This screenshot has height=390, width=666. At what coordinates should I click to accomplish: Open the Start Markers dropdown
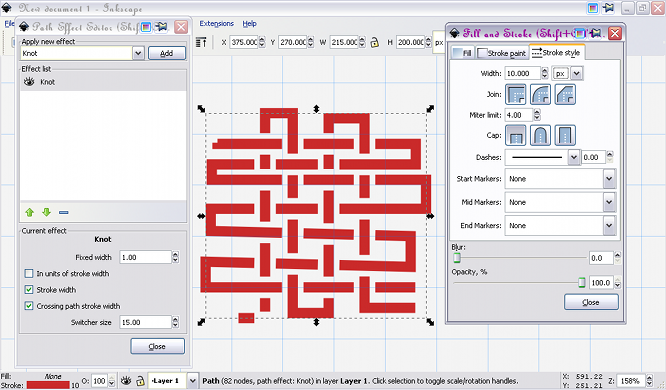click(x=609, y=179)
